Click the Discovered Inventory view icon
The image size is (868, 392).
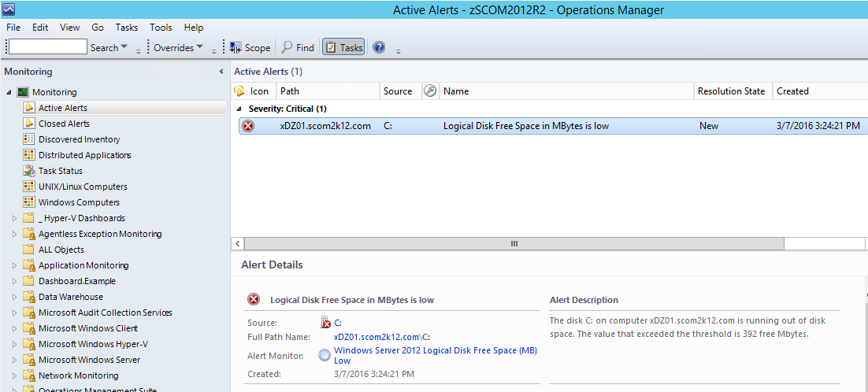(29, 139)
